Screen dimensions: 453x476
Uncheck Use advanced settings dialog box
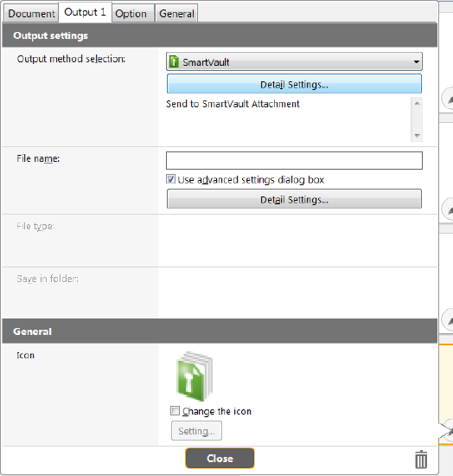pos(170,179)
